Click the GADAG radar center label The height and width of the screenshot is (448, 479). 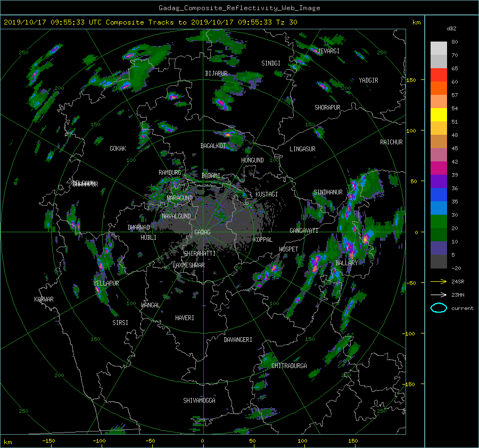click(202, 232)
